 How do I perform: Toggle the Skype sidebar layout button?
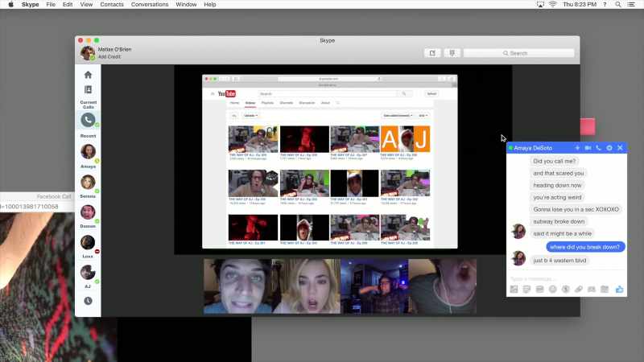[x=452, y=53]
